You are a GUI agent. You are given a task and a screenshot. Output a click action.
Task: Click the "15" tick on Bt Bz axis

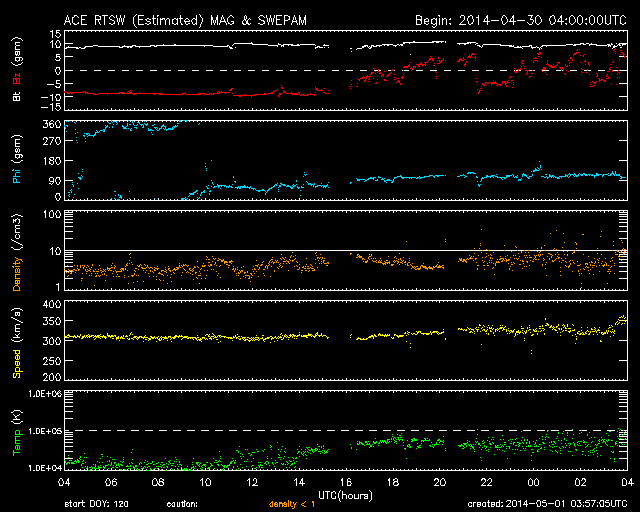coord(56,34)
